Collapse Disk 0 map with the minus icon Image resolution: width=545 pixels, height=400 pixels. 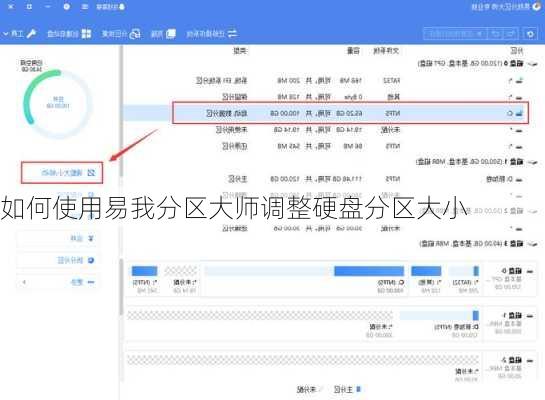click(x=530, y=271)
